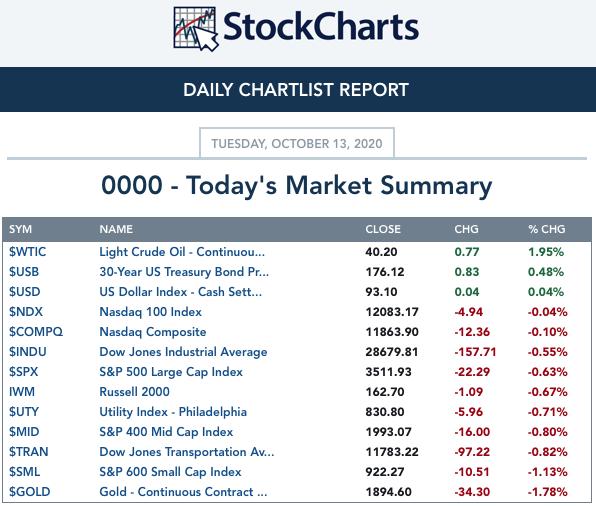
Task: Open the 30-Year US Treasury Bond link
Action: (184, 272)
